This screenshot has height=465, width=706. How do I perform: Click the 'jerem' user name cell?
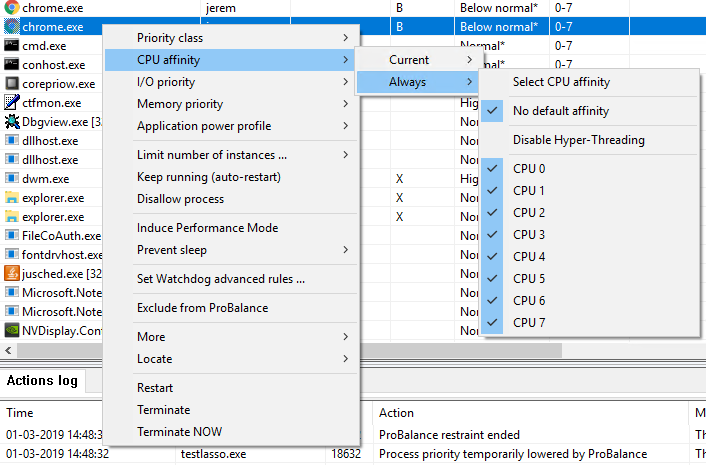coord(221,8)
